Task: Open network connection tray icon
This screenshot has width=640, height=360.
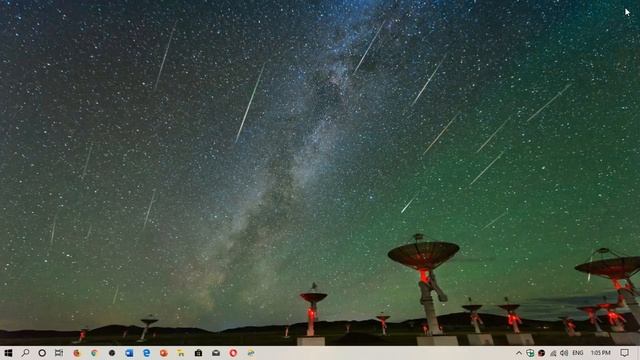Action: pyautogui.click(x=553, y=353)
